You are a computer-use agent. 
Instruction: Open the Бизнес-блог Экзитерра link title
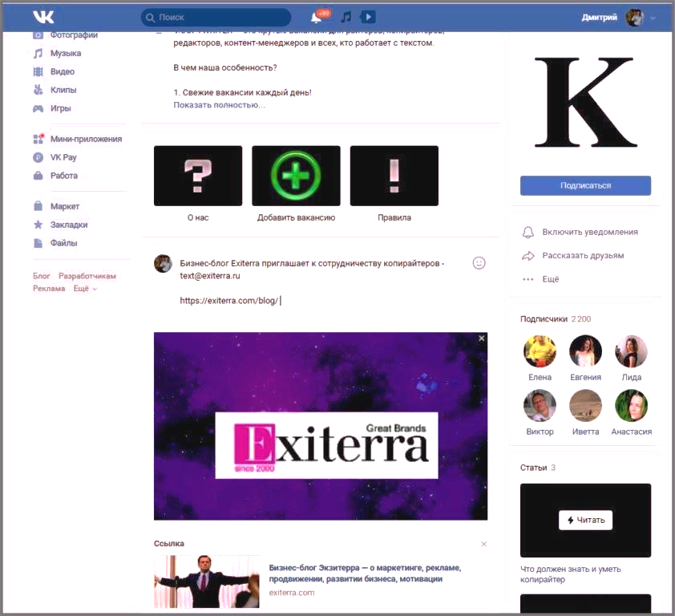365,573
